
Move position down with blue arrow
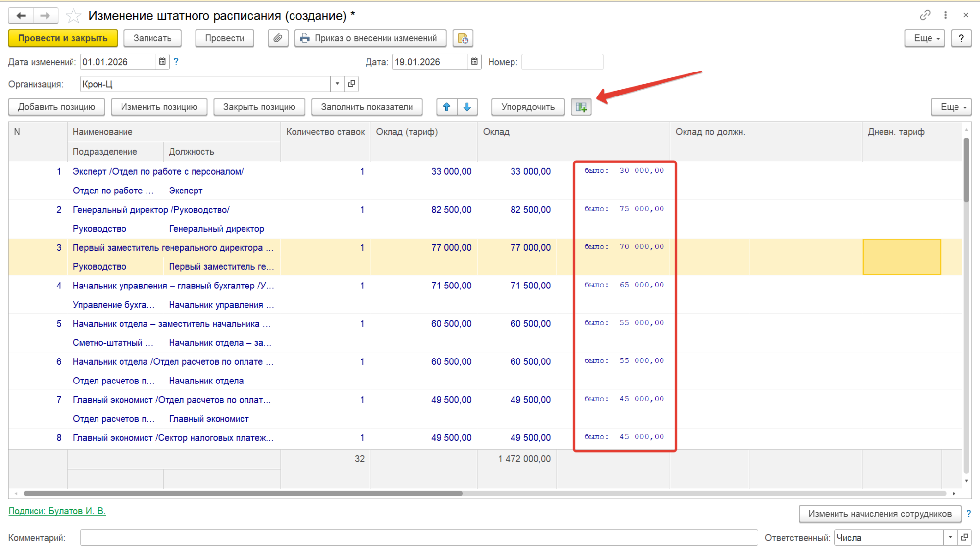coord(467,107)
